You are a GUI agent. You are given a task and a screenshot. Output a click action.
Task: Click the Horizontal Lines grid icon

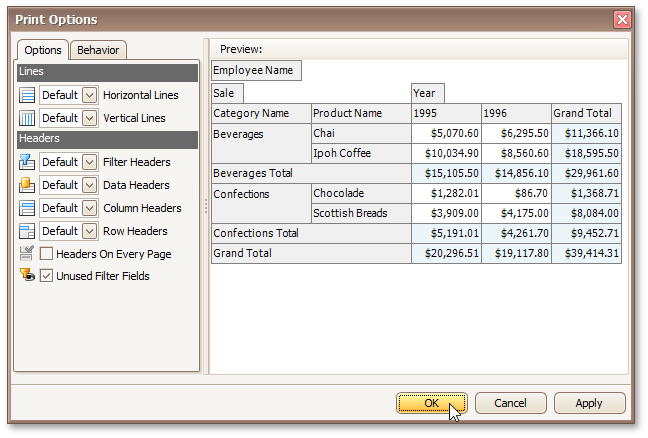(27, 95)
